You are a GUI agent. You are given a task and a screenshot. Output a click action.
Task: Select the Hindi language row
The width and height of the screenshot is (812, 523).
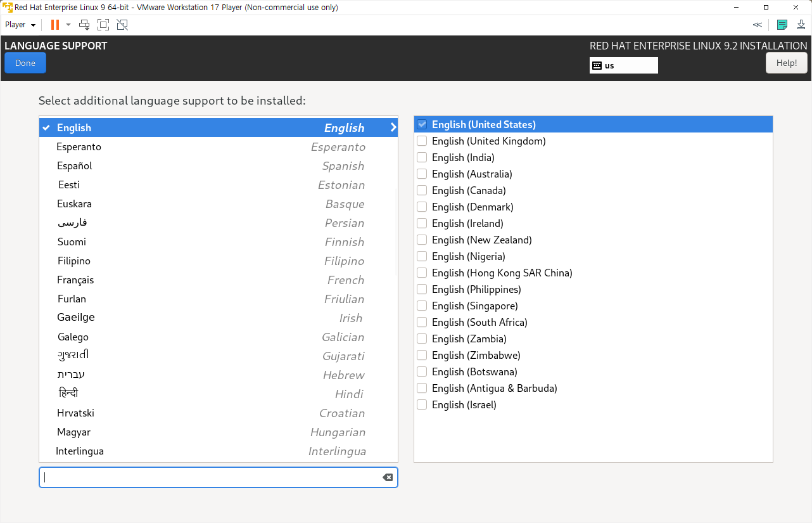[x=219, y=394]
